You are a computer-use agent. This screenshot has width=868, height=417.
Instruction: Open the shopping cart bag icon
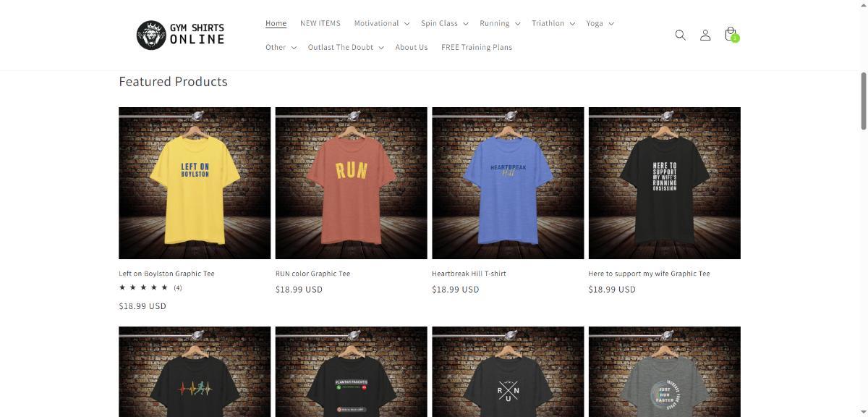click(731, 35)
